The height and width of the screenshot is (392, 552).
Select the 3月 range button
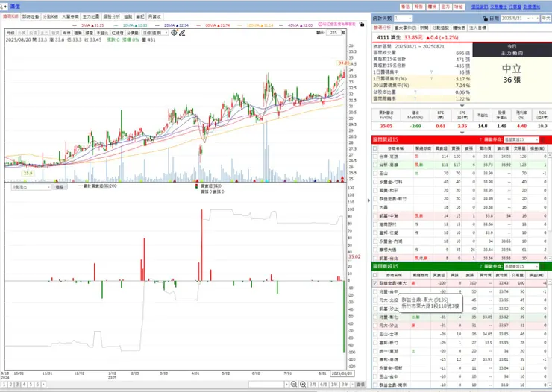[313, 385]
